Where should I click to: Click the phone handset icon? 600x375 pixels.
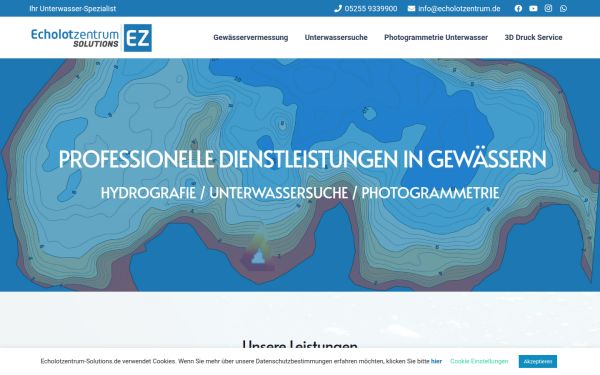coord(338,8)
